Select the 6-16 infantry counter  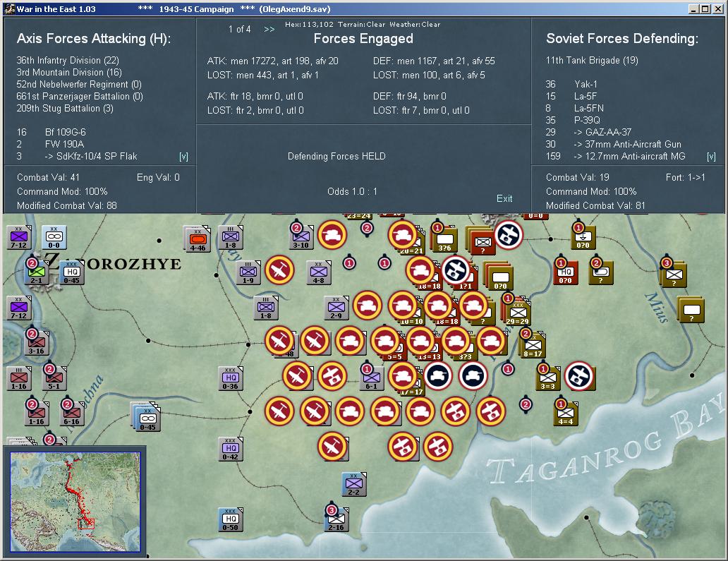[x=71, y=414]
